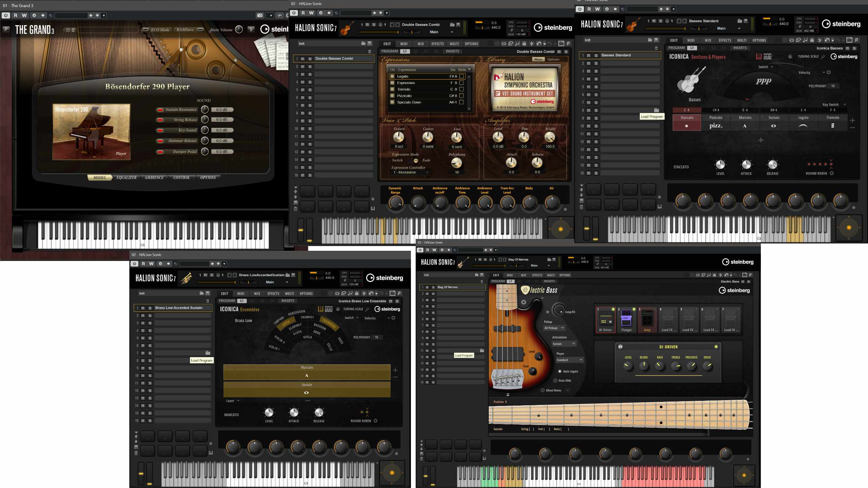The height and width of the screenshot is (488, 868).
Task: Select the Amp unit in effect slot 3
Action: point(647,320)
